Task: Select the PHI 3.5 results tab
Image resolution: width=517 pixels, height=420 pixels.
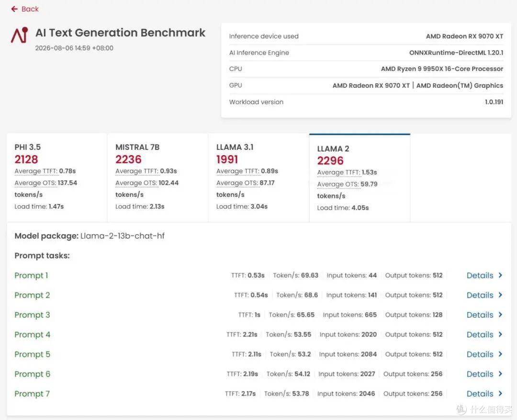Action: [56, 178]
